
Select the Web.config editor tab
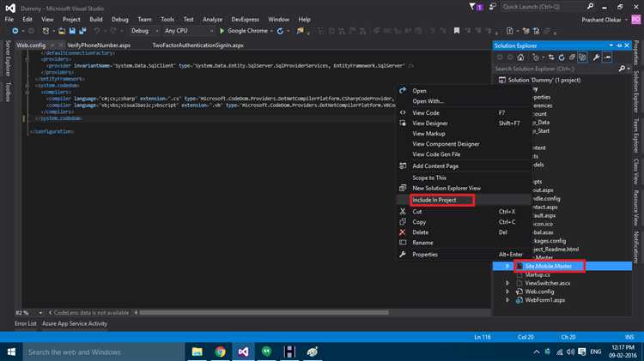tap(31, 45)
